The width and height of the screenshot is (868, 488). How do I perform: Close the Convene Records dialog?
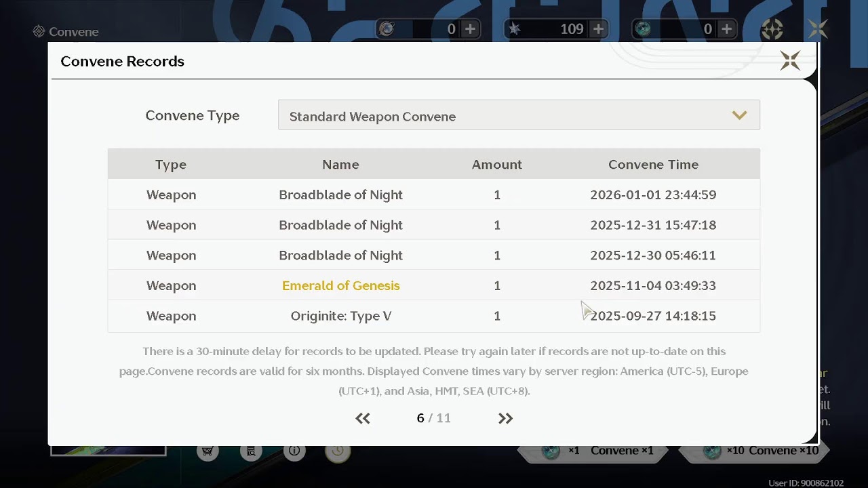(790, 60)
